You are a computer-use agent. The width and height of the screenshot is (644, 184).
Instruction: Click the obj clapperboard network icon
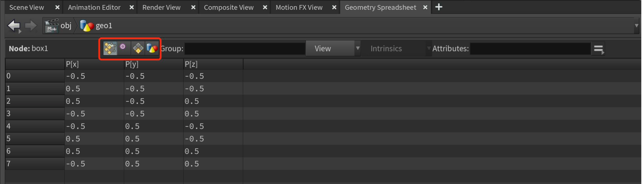pos(51,26)
